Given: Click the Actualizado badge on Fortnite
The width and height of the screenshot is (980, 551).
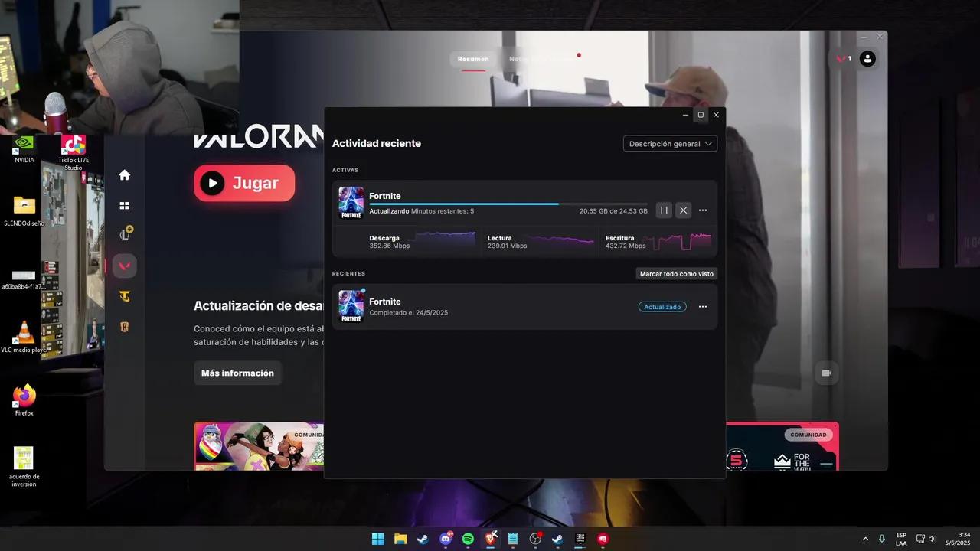Looking at the screenshot, I should [x=662, y=307].
